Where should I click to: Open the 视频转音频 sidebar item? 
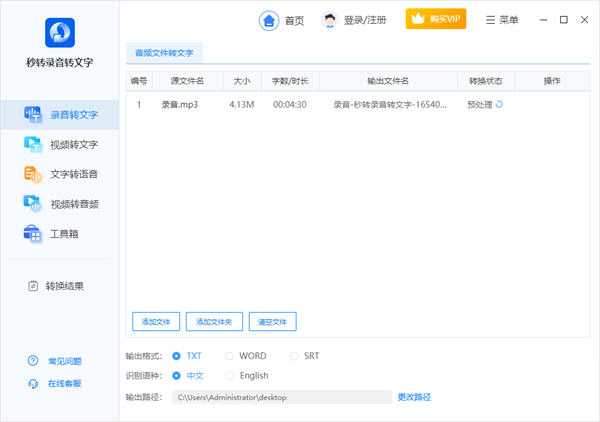point(60,204)
